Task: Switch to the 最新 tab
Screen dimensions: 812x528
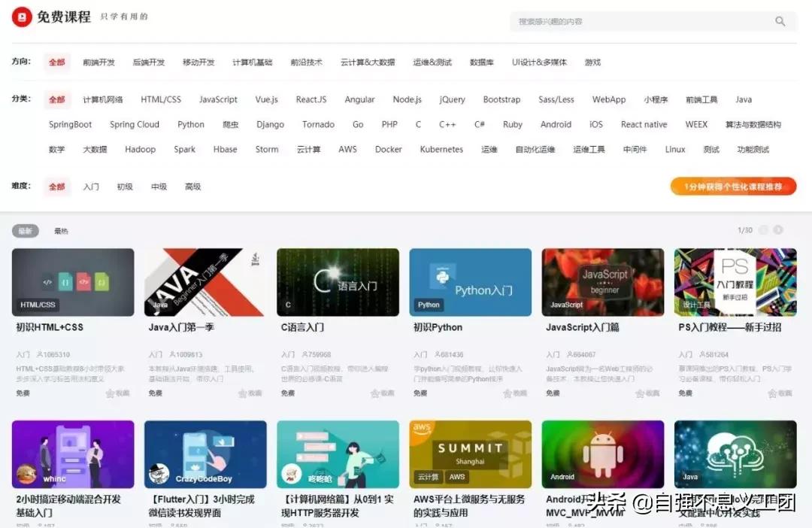Action: 25,230
